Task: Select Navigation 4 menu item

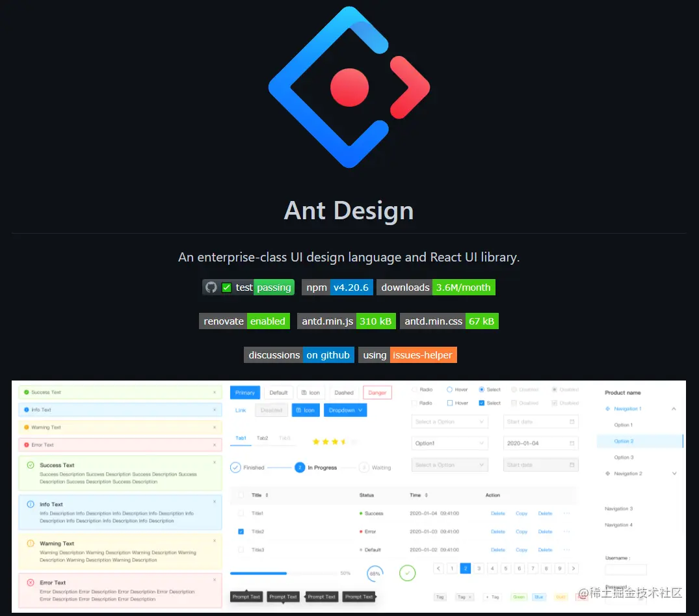Action: (x=619, y=524)
